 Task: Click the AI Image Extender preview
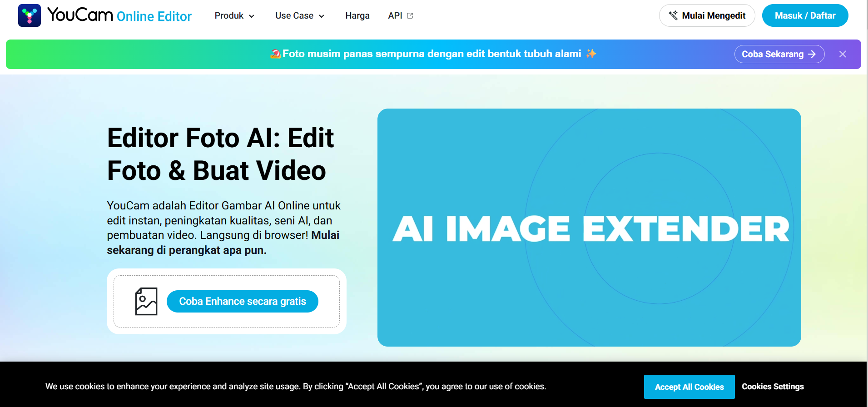click(589, 228)
